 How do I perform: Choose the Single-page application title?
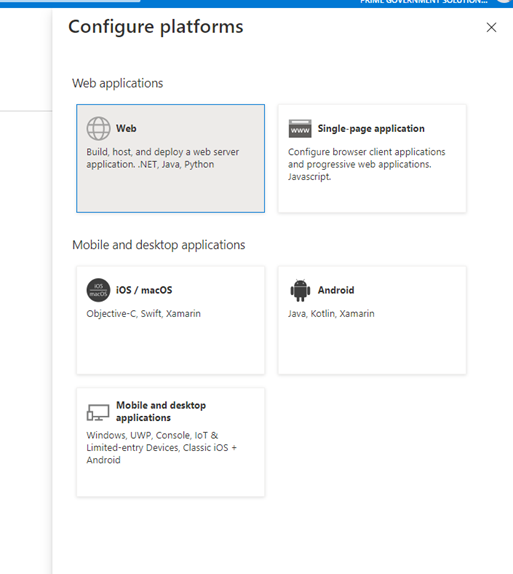[x=371, y=128]
